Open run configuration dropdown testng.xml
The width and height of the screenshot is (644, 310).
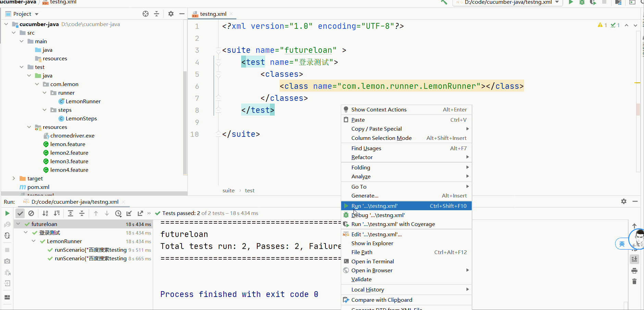[x=508, y=2]
